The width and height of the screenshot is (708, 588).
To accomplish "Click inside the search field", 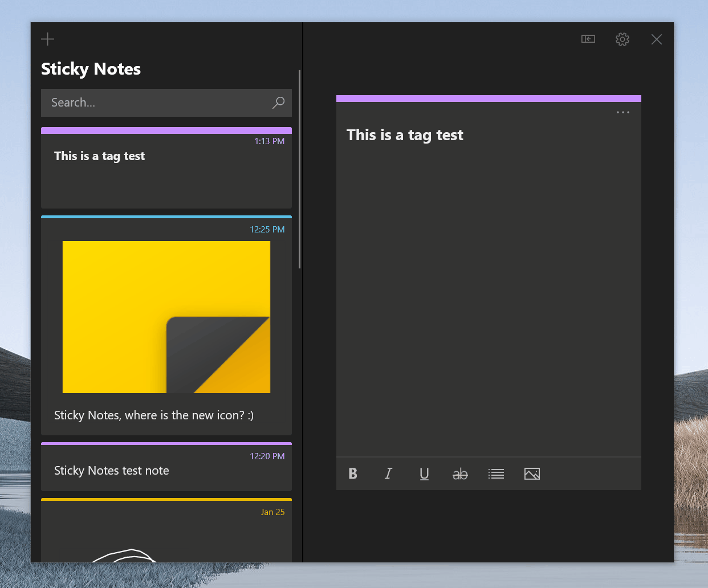I will [143, 103].
